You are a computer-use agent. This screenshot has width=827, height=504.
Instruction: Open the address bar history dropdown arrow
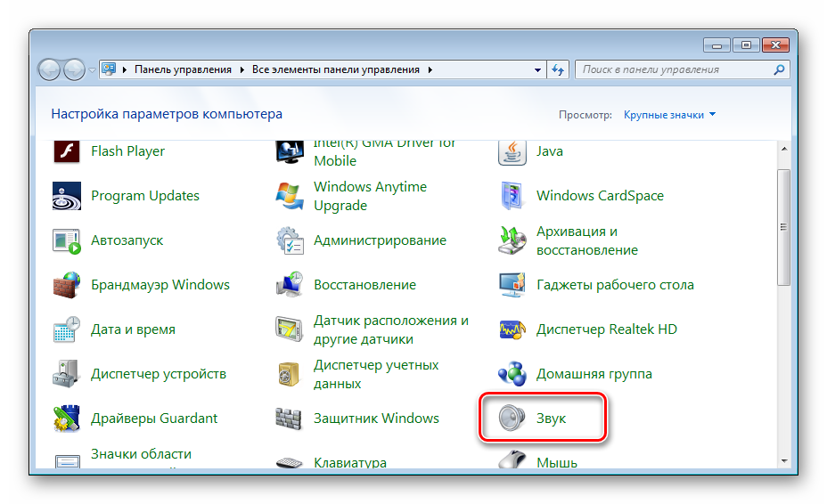[537, 69]
